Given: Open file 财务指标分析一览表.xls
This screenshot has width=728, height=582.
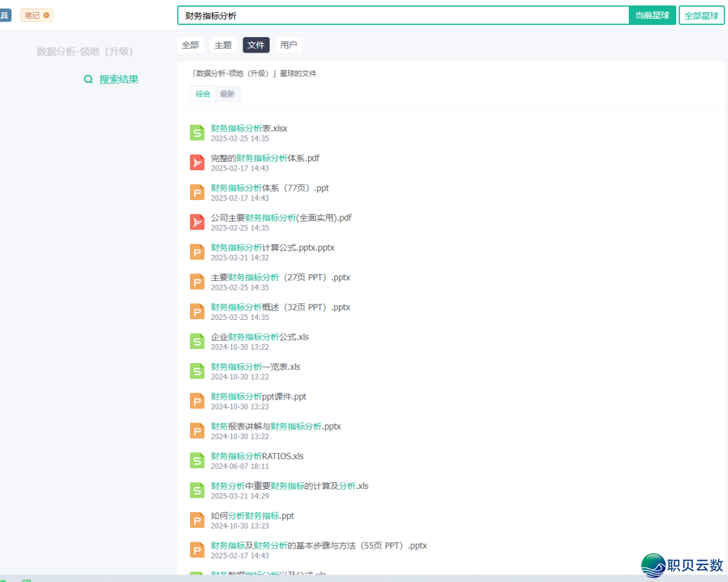Looking at the screenshot, I should coord(255,366).
